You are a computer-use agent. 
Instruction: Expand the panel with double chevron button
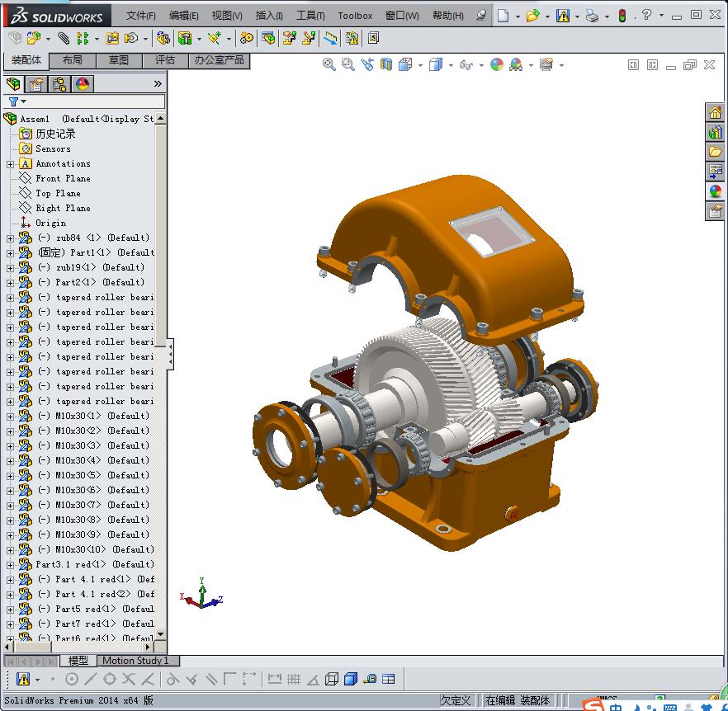click(x=158, y=83)
